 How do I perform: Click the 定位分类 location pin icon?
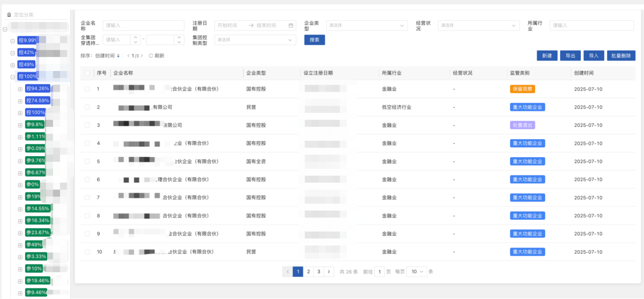[9, 14]
